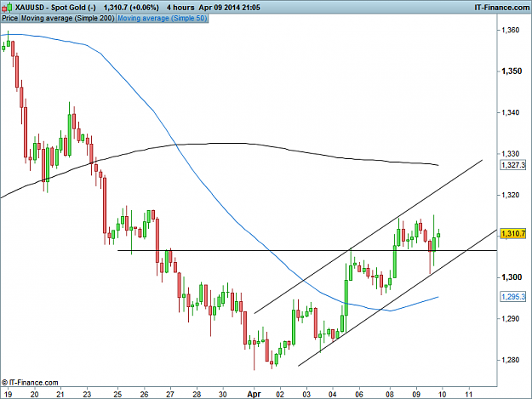Click the 10 date label on time axis
The width and height of the screenshot is (532, 399).
click(x=442, y=394)
